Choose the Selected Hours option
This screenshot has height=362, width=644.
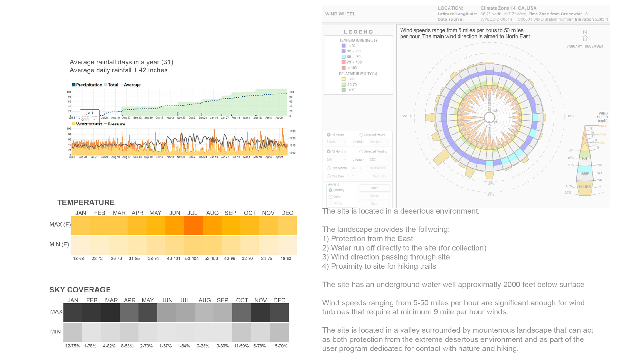click(361, 135)
